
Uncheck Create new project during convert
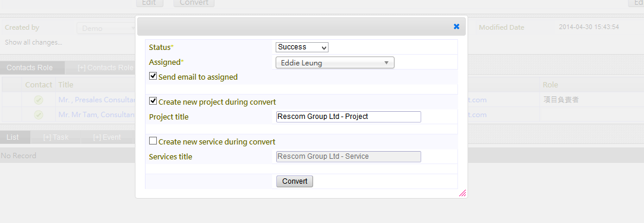pos(153,101)
